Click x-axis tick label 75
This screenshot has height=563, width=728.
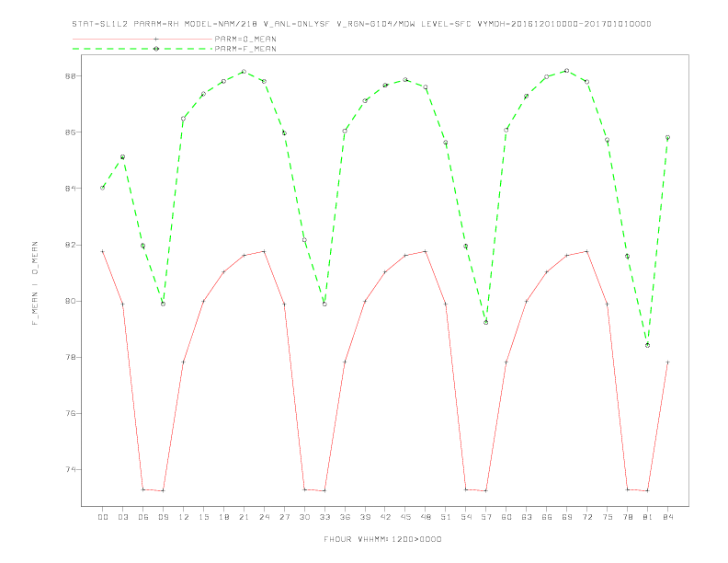(608, 517)
